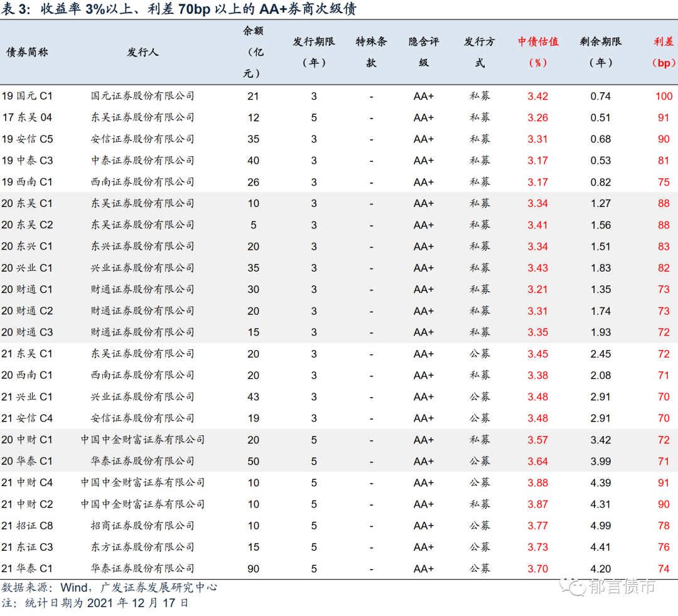The image size is (678, 616).
Task: Click the valuation value 3.42 in 19 国元 C1 row
Action: 537,97
